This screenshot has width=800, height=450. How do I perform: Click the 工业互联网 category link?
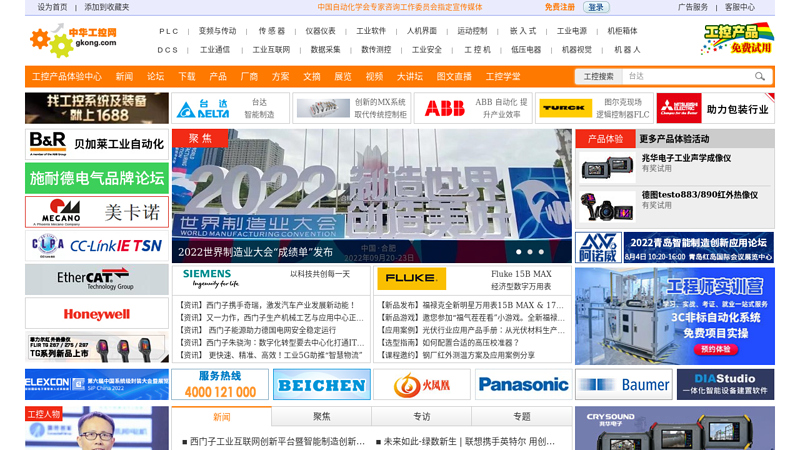(x=271, y=49)
